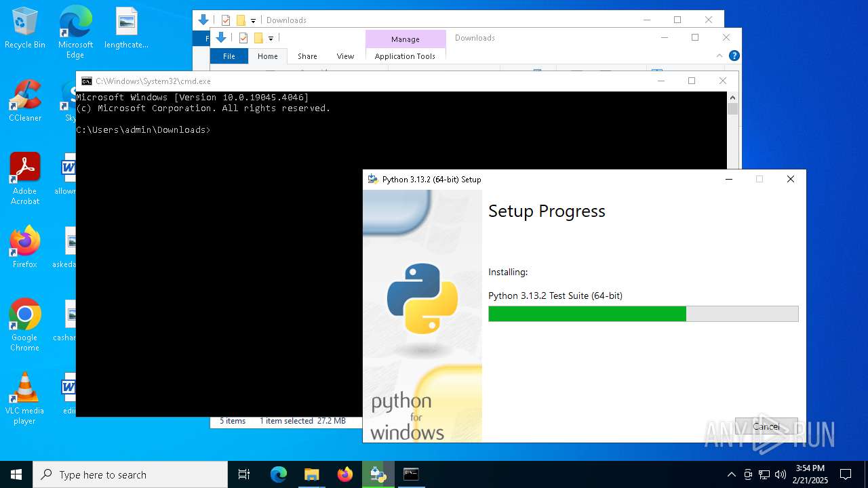Image resolution: width=868 pixels, height=488 pixels.
Task: Open the Share ribbon tab
Action: click(x=307, y=56)
